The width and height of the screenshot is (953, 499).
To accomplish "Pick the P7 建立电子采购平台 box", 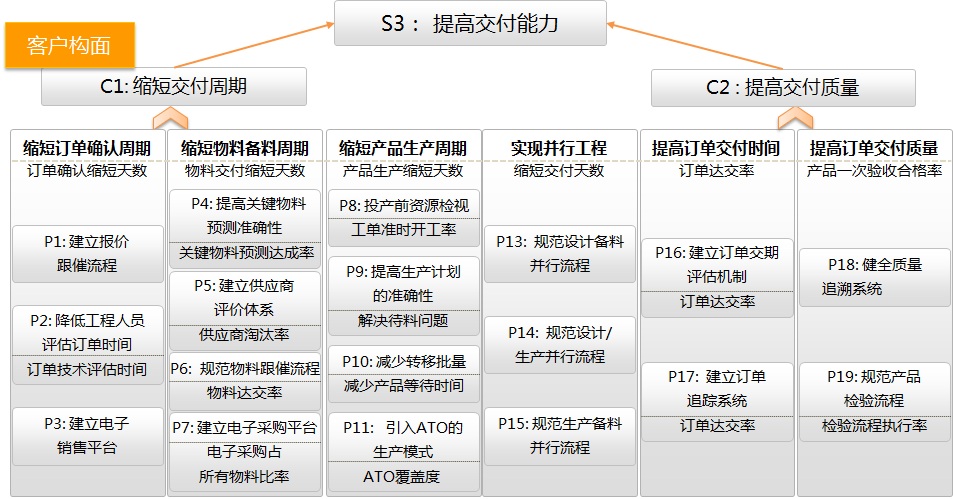I will (245, 427).
